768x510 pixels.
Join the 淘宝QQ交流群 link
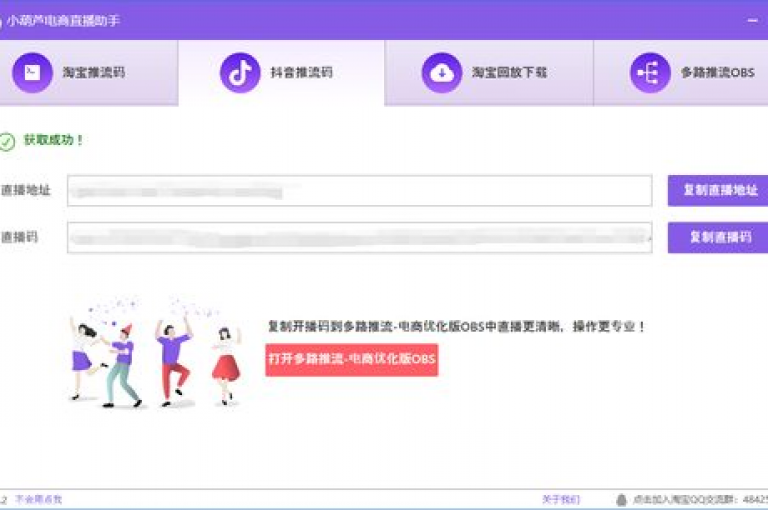(700, 499)
